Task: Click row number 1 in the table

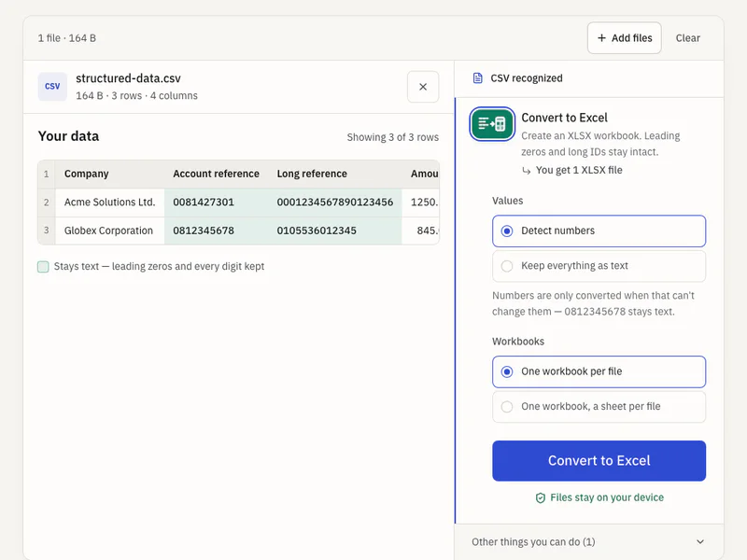Action: (x=46, y=175)
